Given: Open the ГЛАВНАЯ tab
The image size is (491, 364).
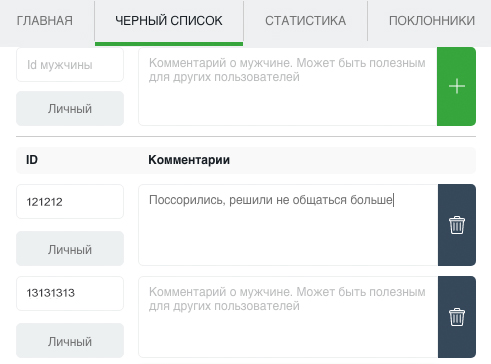Looking at the screenshot, I should point(45,21).
